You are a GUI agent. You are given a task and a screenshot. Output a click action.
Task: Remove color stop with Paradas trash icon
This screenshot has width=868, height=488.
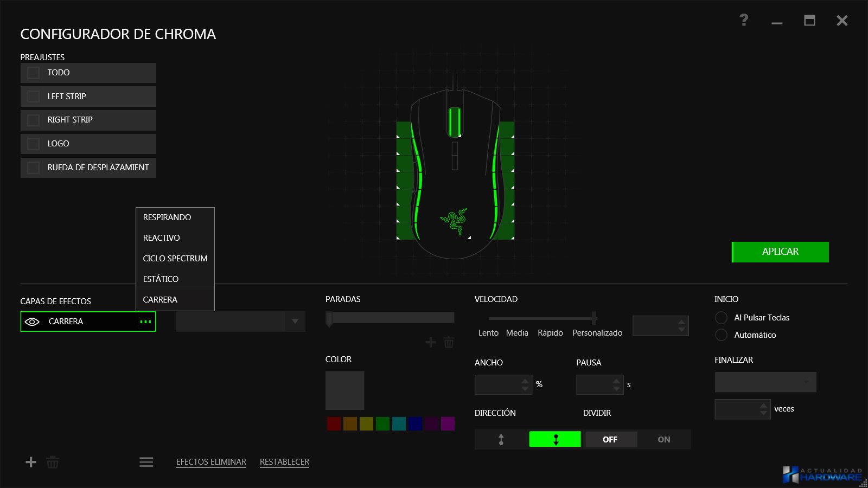(449, 342)
